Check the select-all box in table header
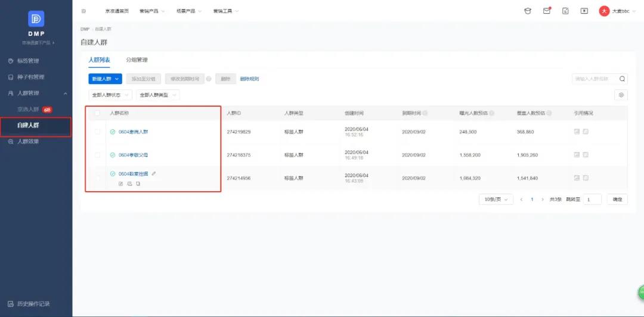Image resolution: width=644 pixels, height=317 pixels. coord(97,113)
